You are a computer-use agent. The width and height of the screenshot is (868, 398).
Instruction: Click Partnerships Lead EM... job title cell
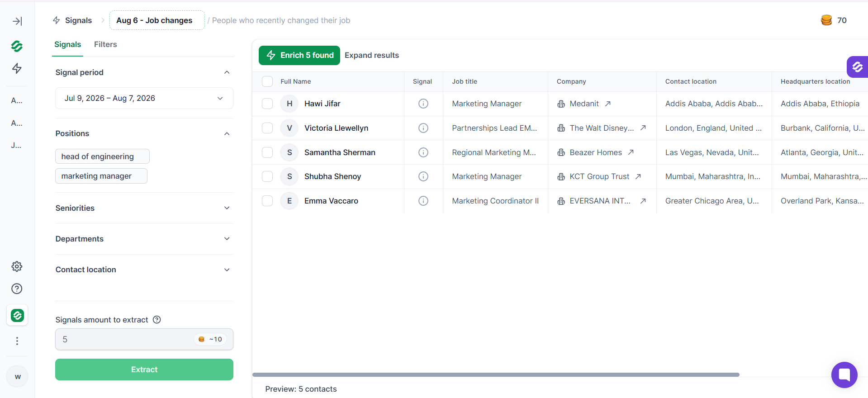(x=494, y=128)
